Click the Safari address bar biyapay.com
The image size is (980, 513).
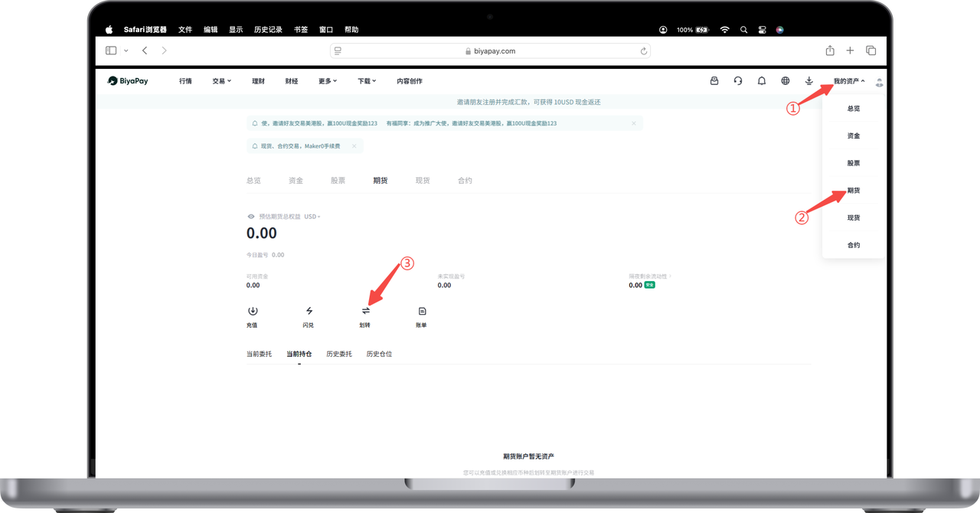[490, 51]
